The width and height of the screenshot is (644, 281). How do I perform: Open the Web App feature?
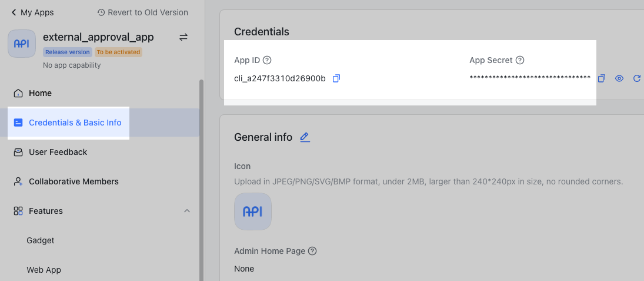point(44,270)
